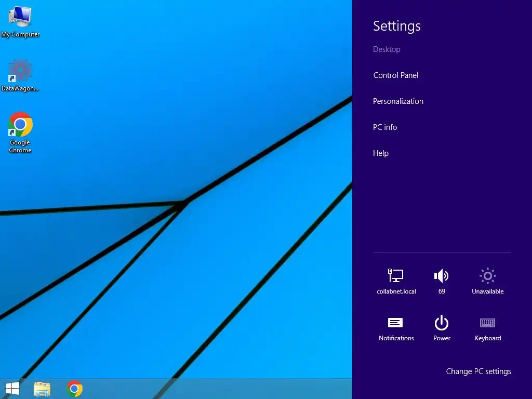
Task: Open Help in the Settings pane
Action: click(381, 153)
